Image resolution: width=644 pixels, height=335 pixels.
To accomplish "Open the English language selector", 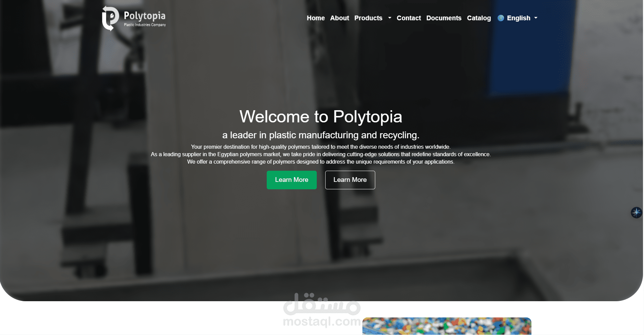I will point(518,18).
